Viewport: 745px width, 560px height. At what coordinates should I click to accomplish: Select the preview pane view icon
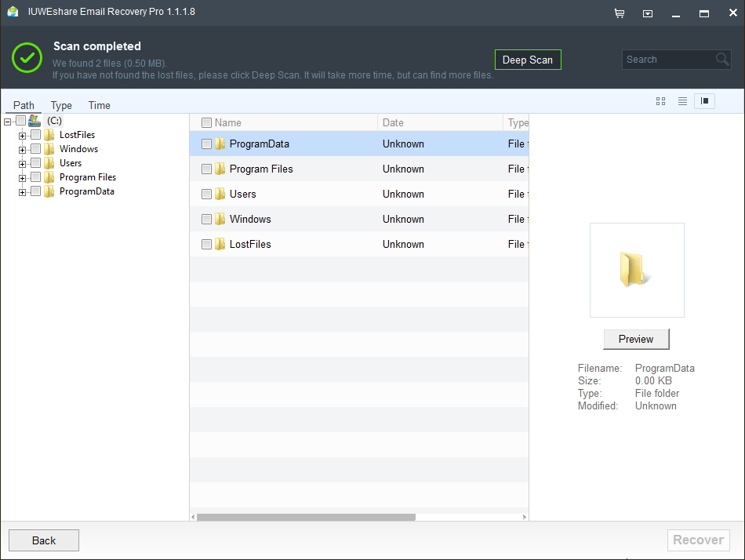704,101
